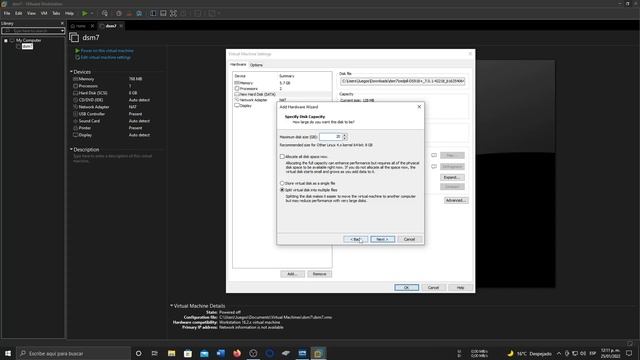Select Split virtual disk into multiple files
Screen dimensions: 640x360
[x=282, y=190]
